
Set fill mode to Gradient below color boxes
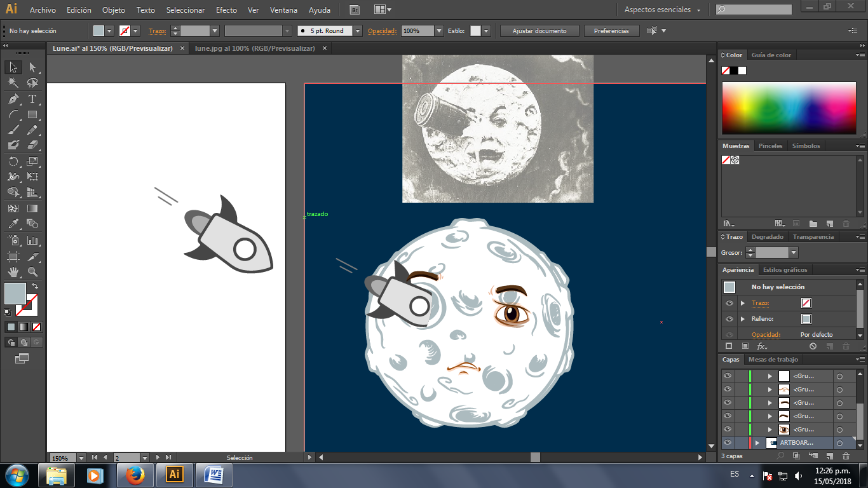(x=24, y=327)
